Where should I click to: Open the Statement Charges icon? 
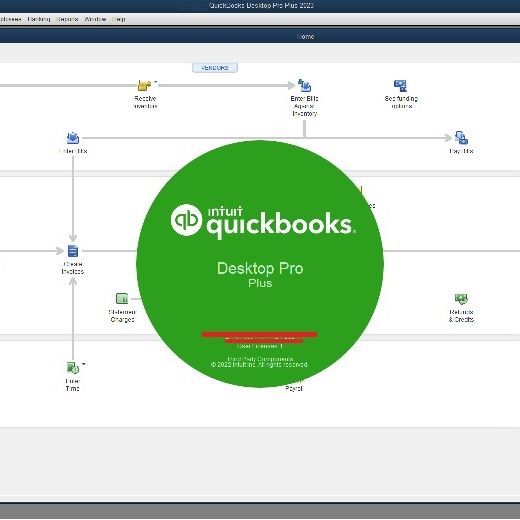tap(122, 298)
